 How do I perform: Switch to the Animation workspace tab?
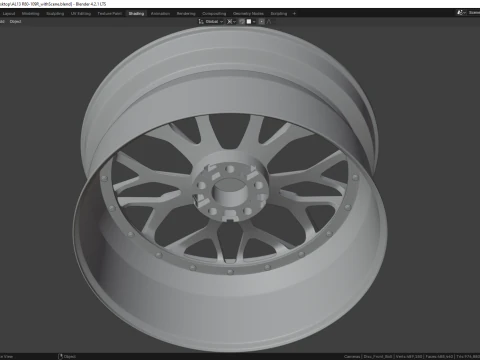[160, 14]
